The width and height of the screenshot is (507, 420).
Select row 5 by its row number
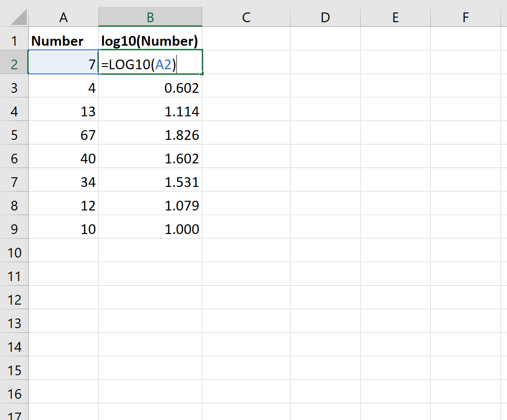[x=14, y=135]
